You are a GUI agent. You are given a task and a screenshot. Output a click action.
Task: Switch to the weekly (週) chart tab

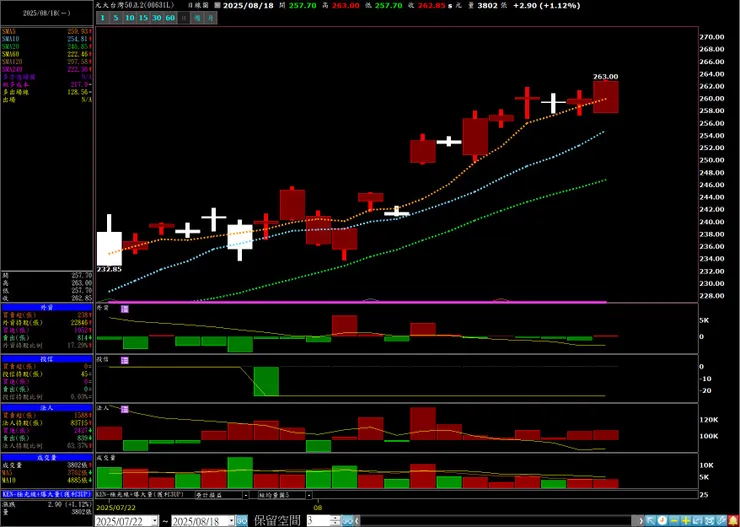[x=197, y=19]
